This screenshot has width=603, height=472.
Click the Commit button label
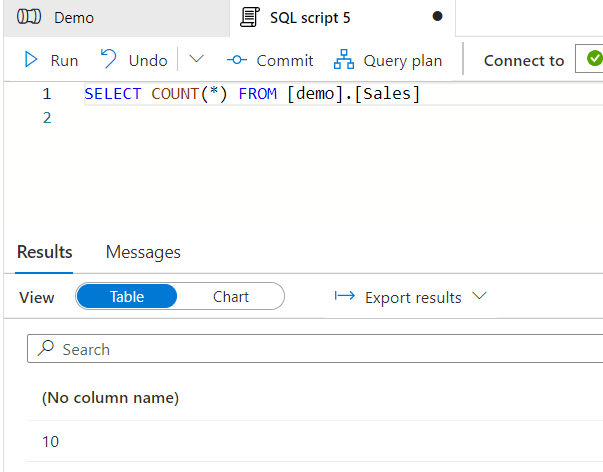pyautogui.click(x=284, y=60)
